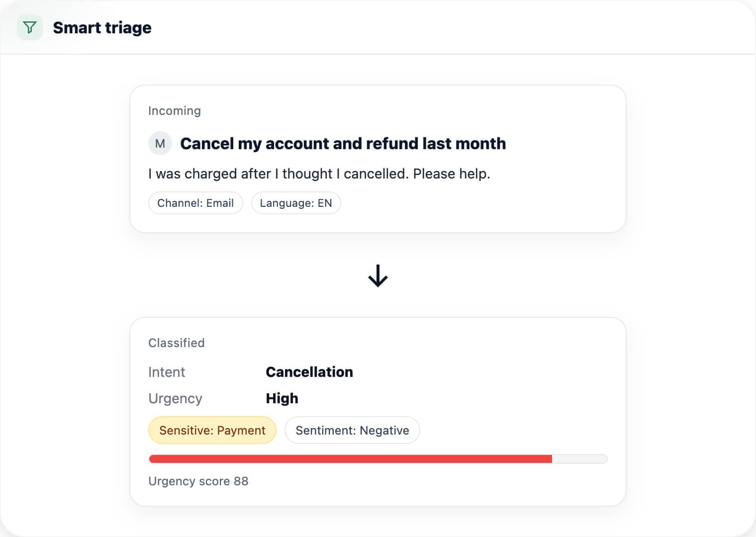Open the Intent Cancellation selector
756x537 pixels.
(309, 372)
